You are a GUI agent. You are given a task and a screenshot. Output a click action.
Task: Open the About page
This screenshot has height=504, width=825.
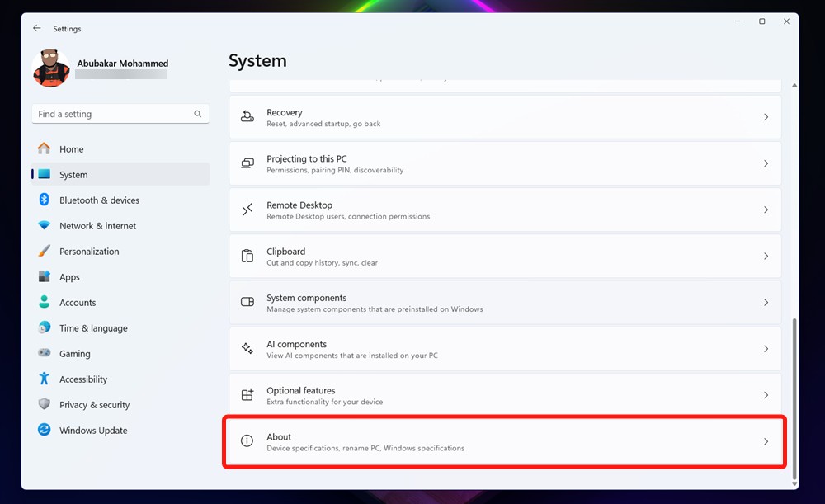click(504, 441)
